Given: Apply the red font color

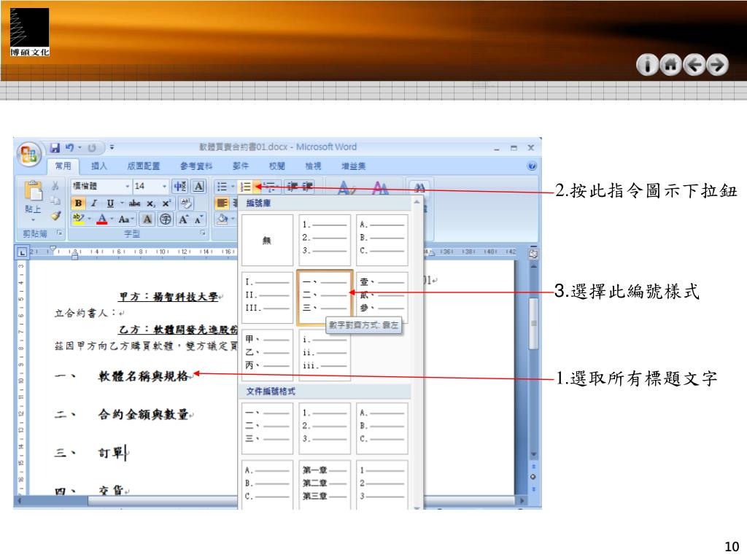Looking at the screenshot, I should pyautogui.click(x=102, y=219).
